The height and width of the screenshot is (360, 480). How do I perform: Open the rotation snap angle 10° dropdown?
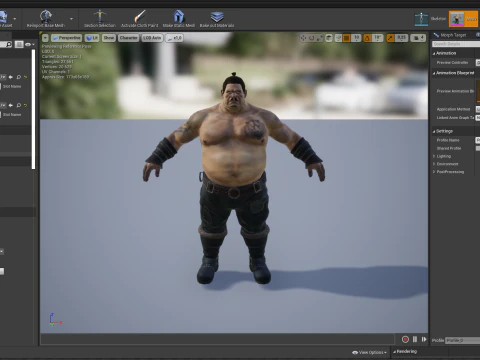(377, 38)
